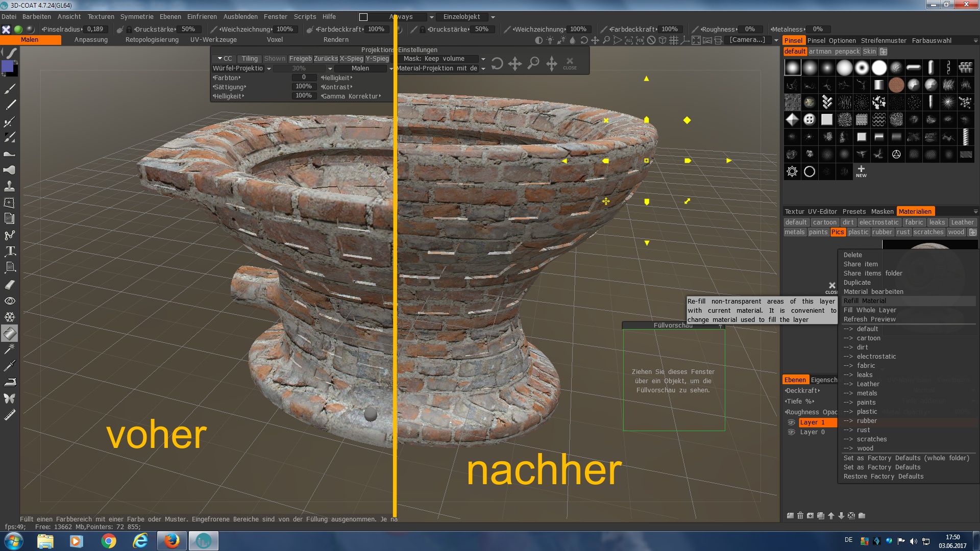Select the Eraser tool
The image size is (980, 551).
10,284
